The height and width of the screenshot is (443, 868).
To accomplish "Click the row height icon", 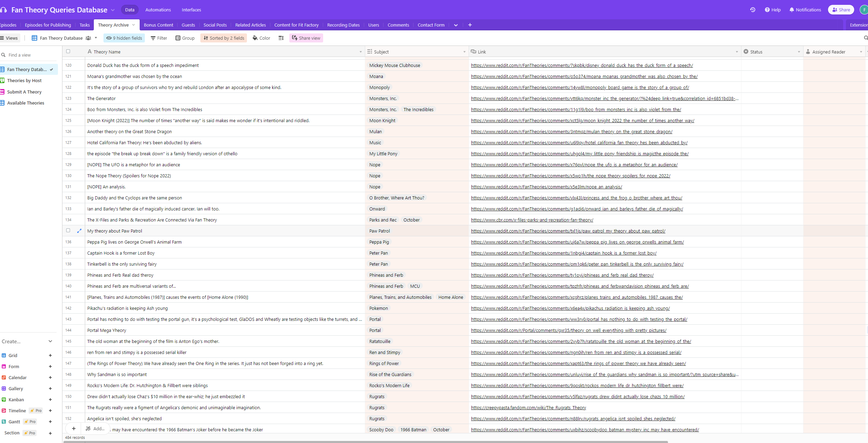I will point(281,38).
